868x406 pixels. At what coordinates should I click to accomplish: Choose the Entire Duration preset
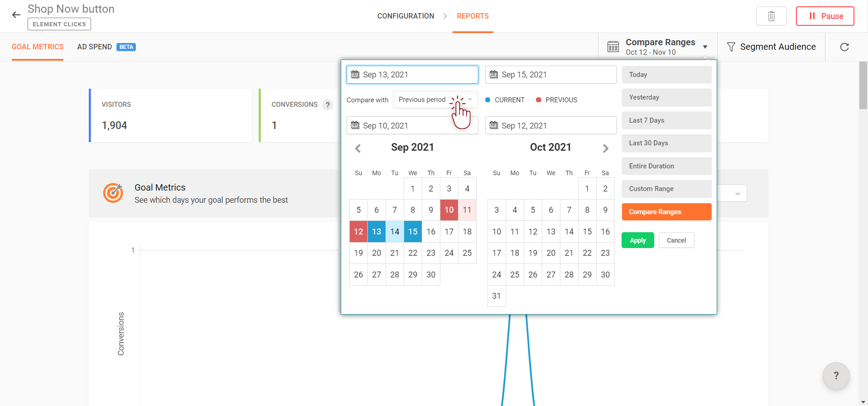[666, 166]
